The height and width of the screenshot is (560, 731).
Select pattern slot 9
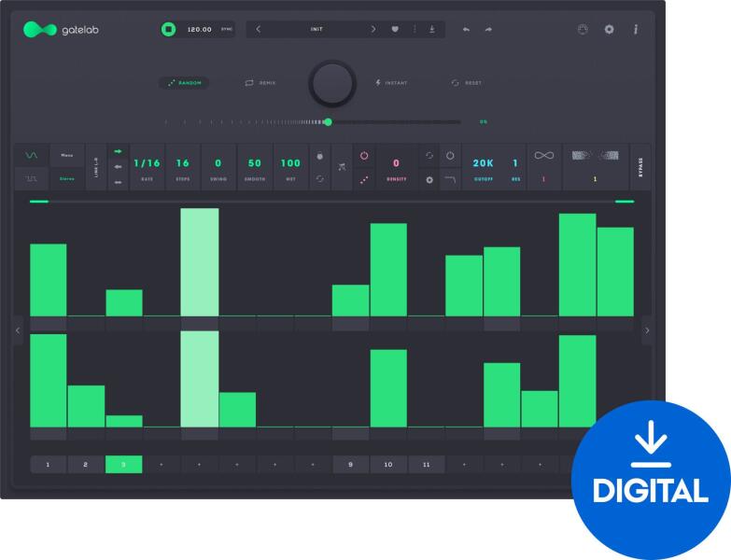(x=351, y=464)
